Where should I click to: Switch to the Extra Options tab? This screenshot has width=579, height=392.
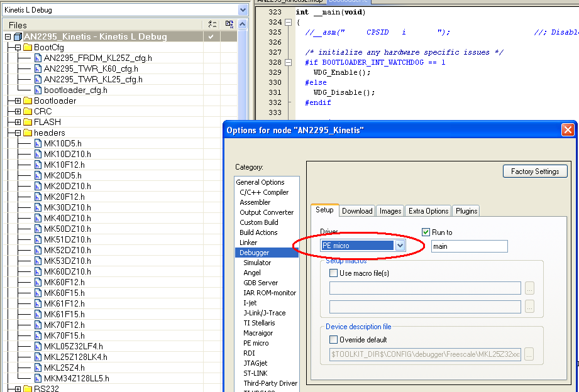click(428, 211)
